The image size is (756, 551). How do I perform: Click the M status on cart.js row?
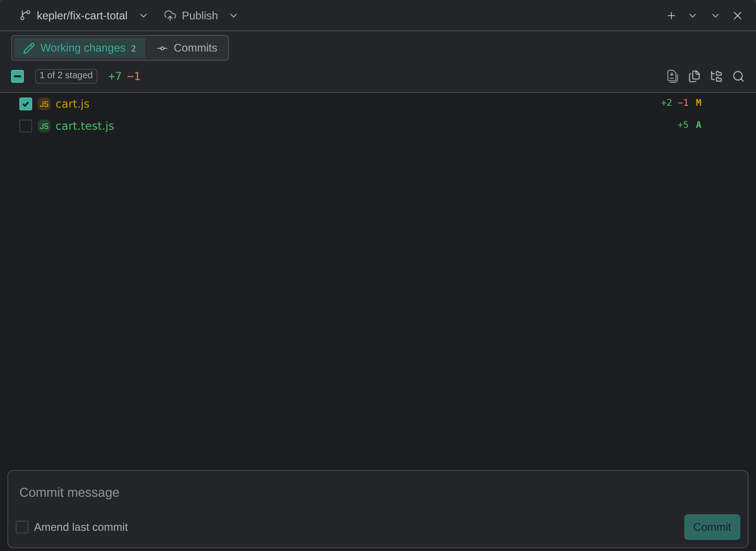pyautogui.click(x=699, y=103)
